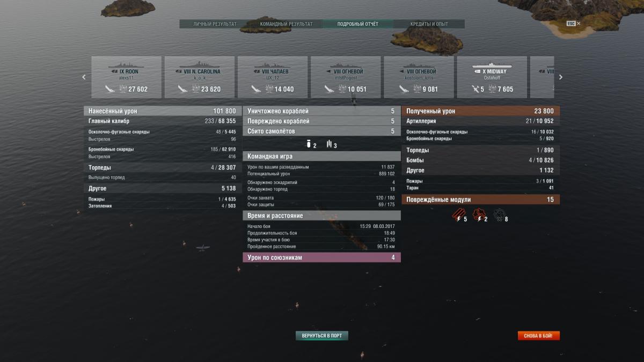Click the Снова в бой! button
The width and height of the screenshot is (644, 362).
click(x=539, y=336)
